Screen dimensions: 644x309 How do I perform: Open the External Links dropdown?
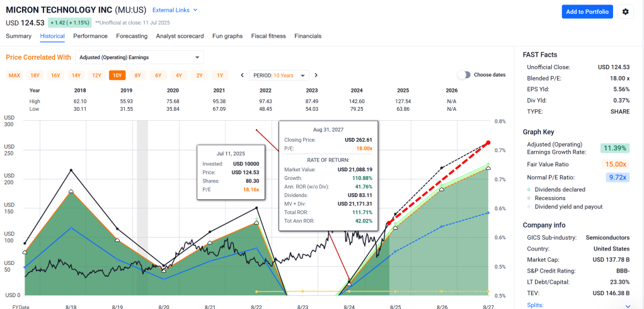[175, 10]
